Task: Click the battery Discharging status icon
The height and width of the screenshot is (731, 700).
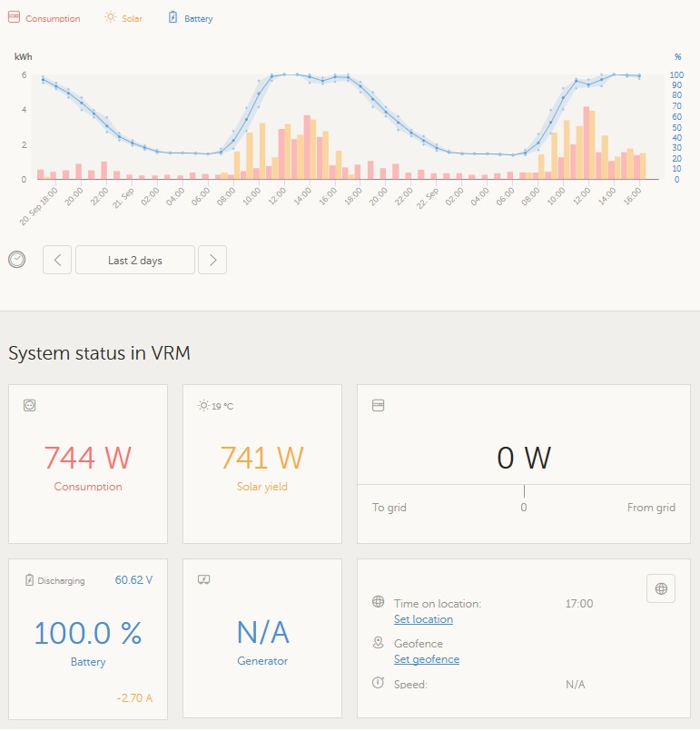Action: (x=29, y=580)
